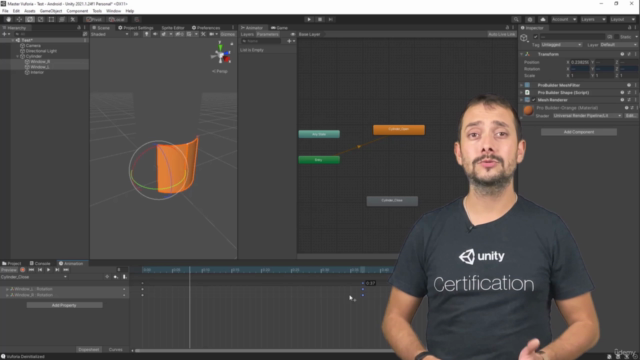Click the Transform component help icon
Image resolution: width=640 pixels, height=360 pixels.
[622, 54]
